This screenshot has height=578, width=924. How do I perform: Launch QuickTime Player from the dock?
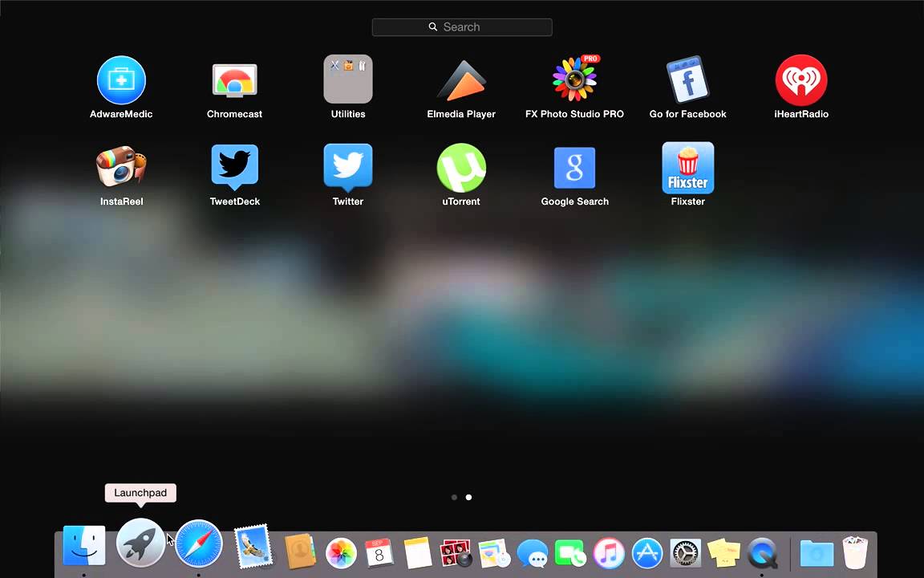pyautogui.click(x=762, y=553)
